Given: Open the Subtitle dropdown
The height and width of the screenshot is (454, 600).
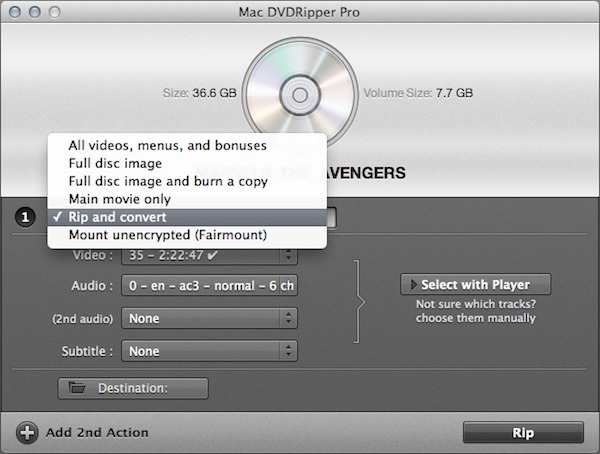Looking at the screenshot, I should pyautogui.click(x=209, y=351).
